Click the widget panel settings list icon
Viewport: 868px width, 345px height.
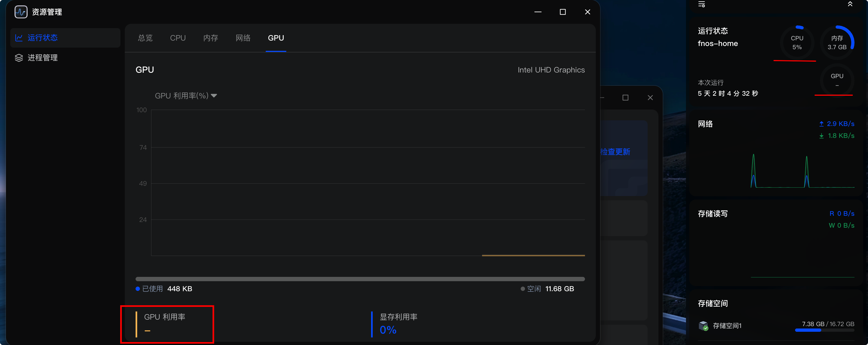702,4
